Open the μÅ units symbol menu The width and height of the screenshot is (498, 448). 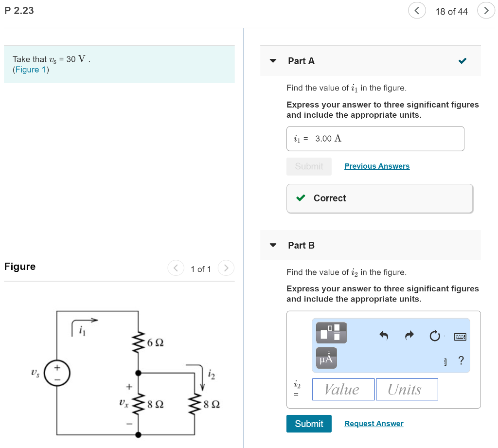point(326,357)
